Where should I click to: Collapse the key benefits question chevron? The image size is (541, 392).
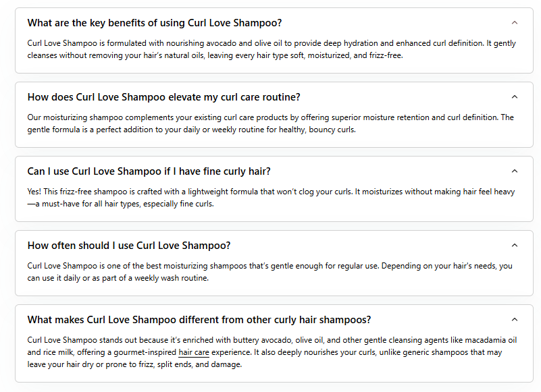click(x=515, y=23)
